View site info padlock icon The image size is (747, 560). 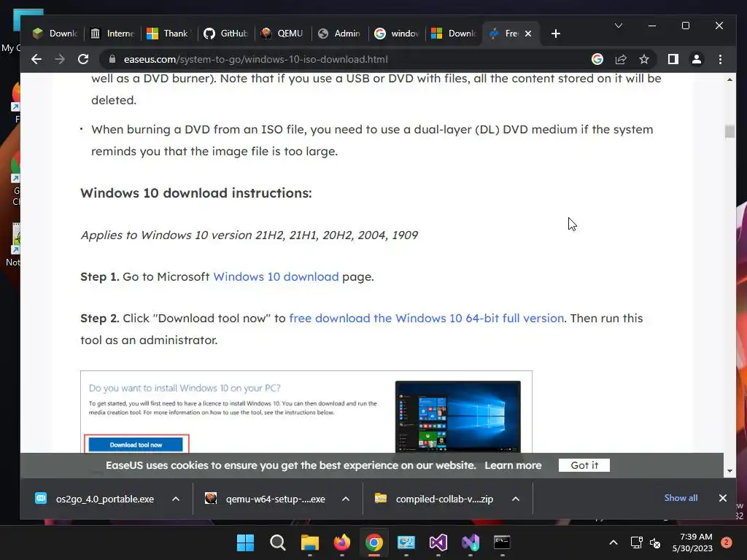112,59
